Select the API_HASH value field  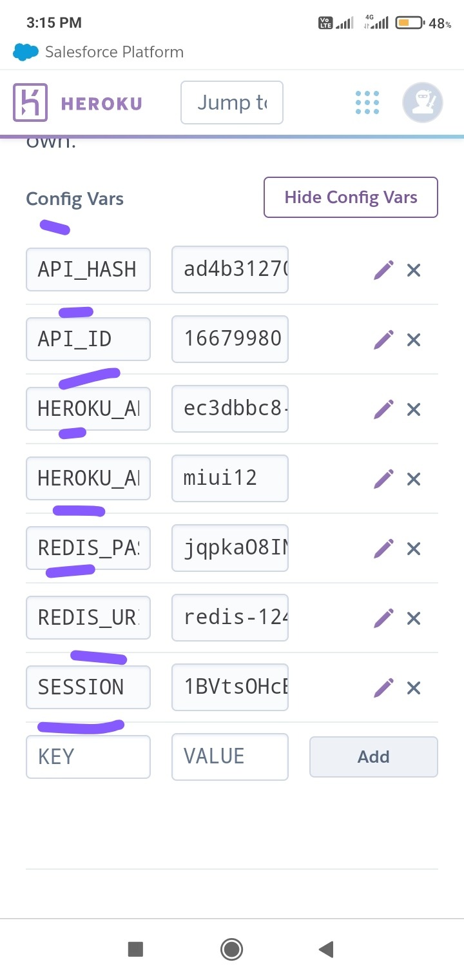229,269
